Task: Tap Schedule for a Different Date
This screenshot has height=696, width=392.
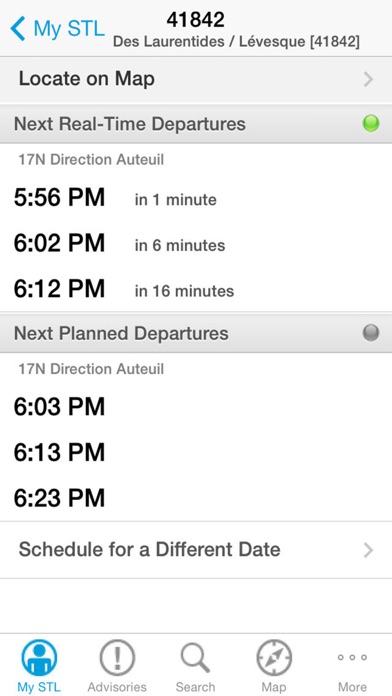Action: (x=196, y=550)
